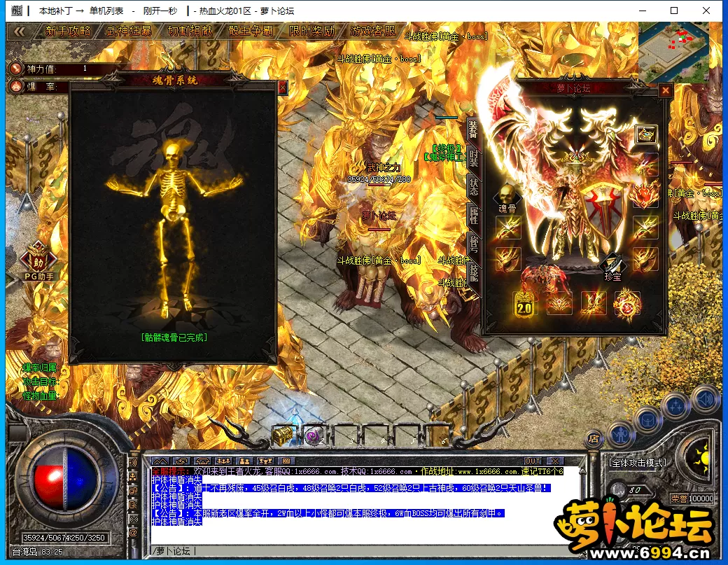728x565 pixels.
Task: Click the treasure chest icon in character panel
Action: (x=646, y=134)
